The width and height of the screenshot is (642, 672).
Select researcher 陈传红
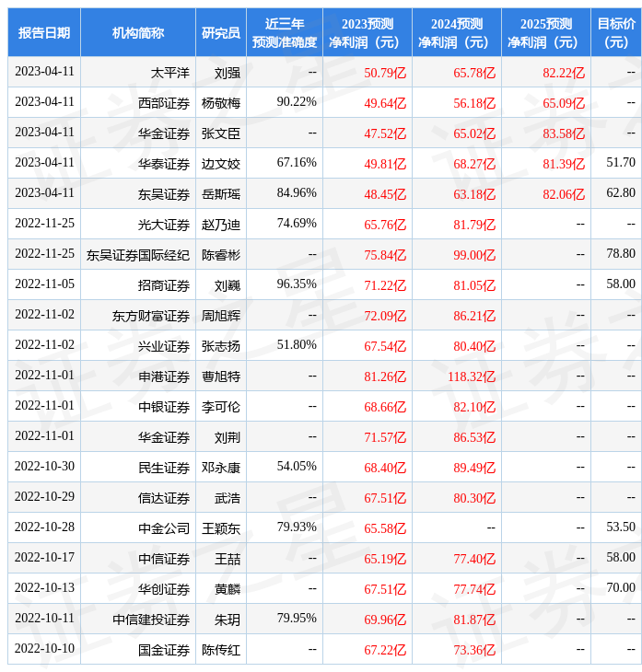(x=221, y=651)
